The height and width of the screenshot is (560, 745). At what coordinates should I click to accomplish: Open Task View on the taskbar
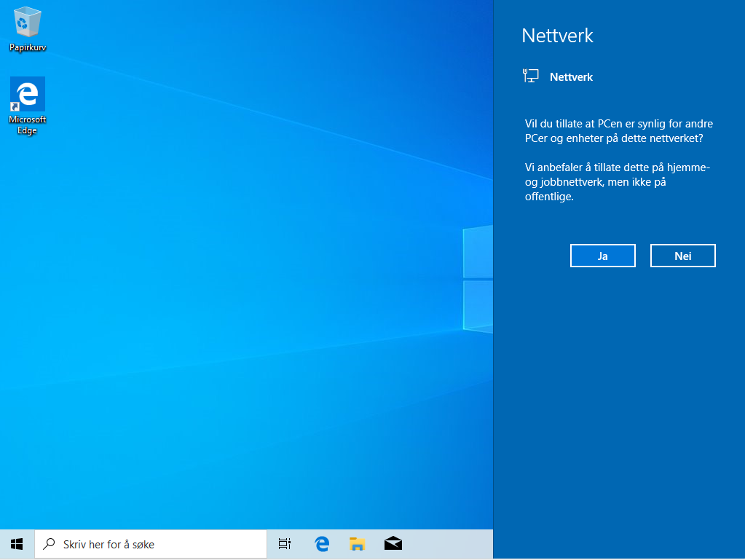(x=284, y=544)
